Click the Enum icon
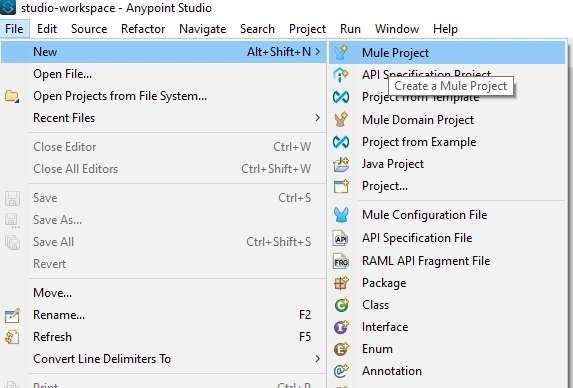The width and height of the screenshot is (573, 388). point(341,349)
